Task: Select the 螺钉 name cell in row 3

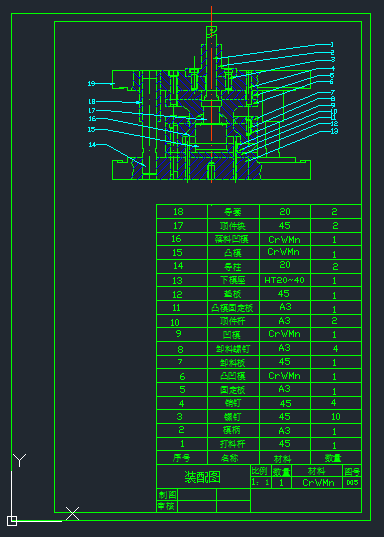Action: point(233,417)
